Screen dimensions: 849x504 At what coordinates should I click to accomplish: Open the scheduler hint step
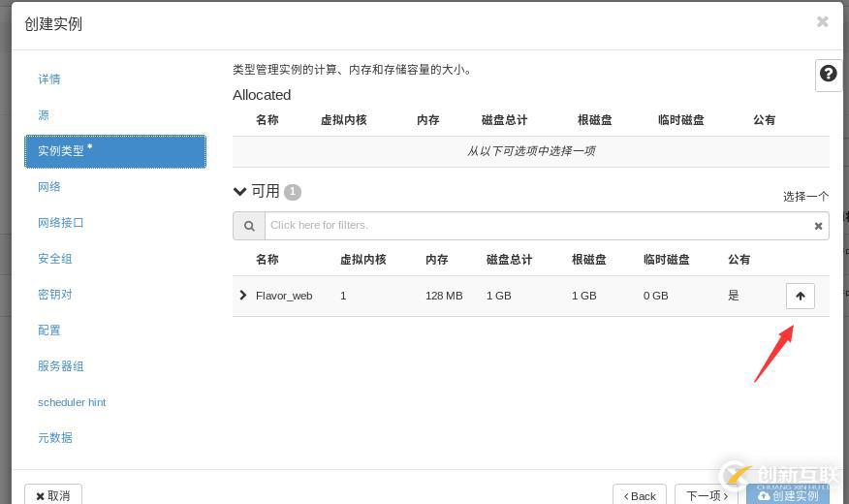coord(72,402)
